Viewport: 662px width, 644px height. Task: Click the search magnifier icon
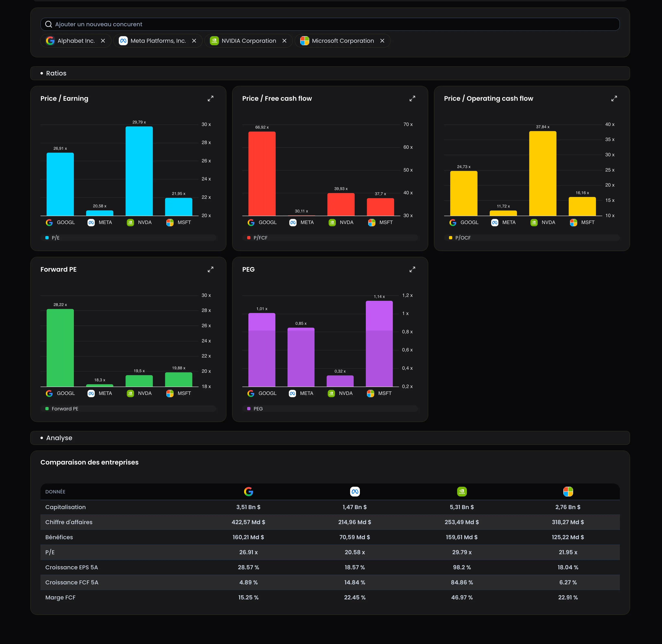(48, 24)
